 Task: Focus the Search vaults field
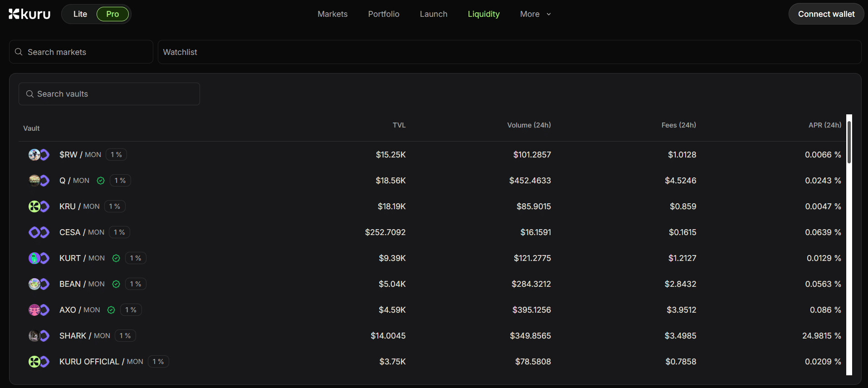[109, 94]
